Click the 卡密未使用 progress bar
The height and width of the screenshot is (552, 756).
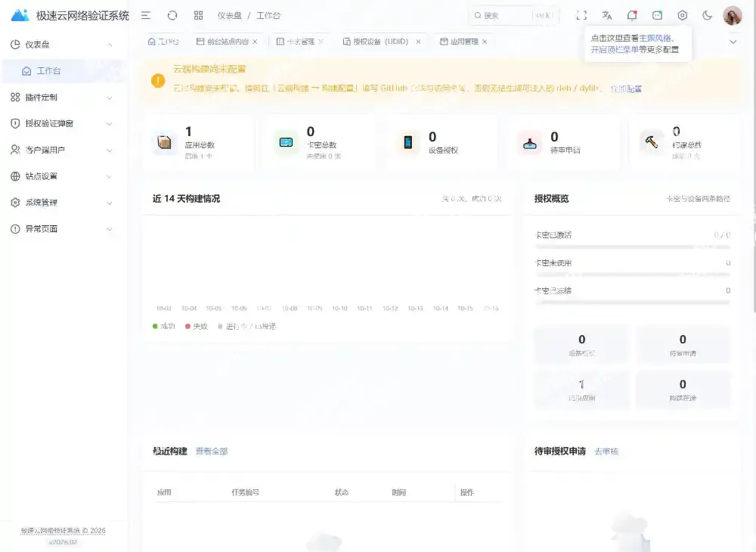[633, 274]
